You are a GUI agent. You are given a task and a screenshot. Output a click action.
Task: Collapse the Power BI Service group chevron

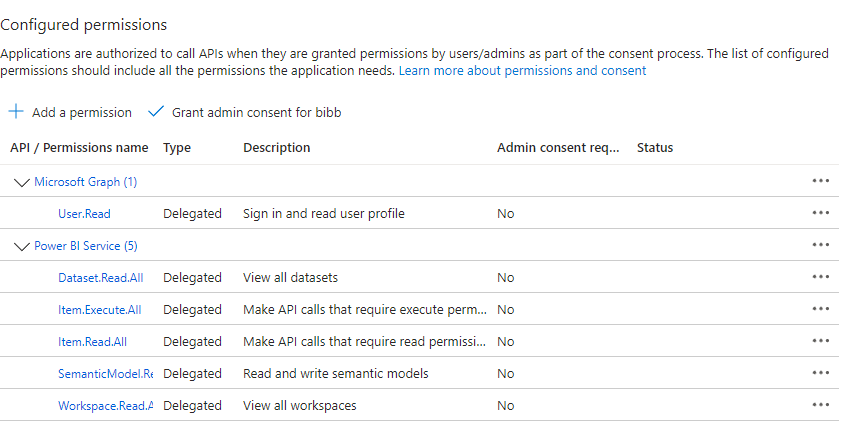[x=21, y=247]
